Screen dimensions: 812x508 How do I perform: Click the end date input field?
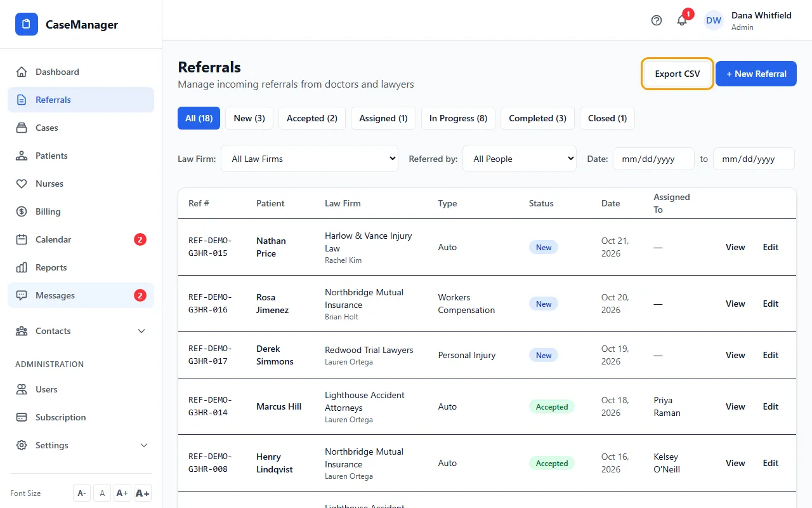coord(754,159)
